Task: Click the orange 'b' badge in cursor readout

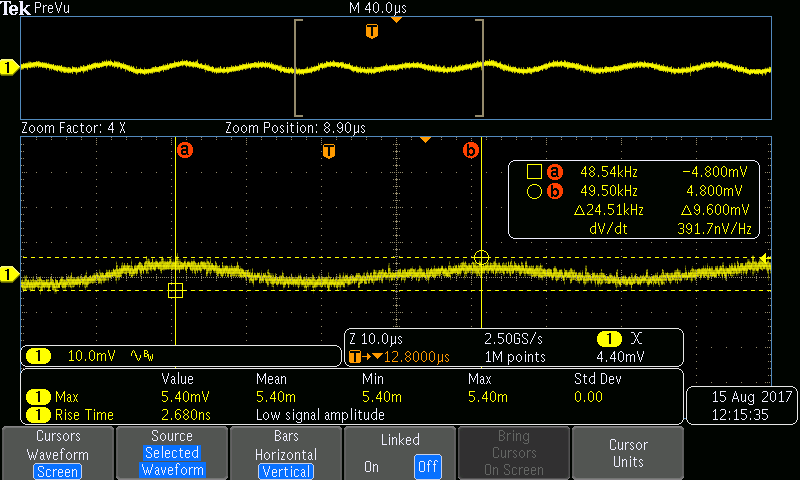Action: coord(555,191)
